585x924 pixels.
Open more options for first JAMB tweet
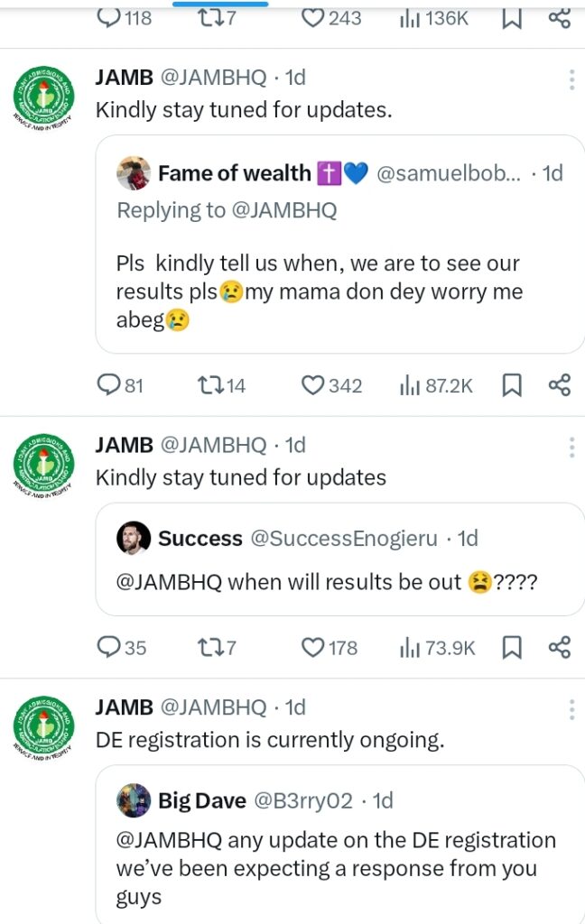pos(571,79)
